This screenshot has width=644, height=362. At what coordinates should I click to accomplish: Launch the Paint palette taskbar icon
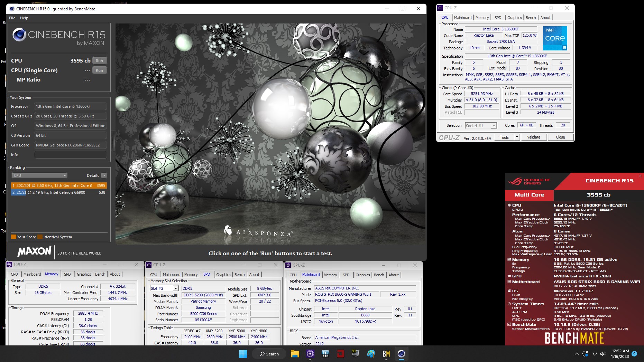point(371,354)
